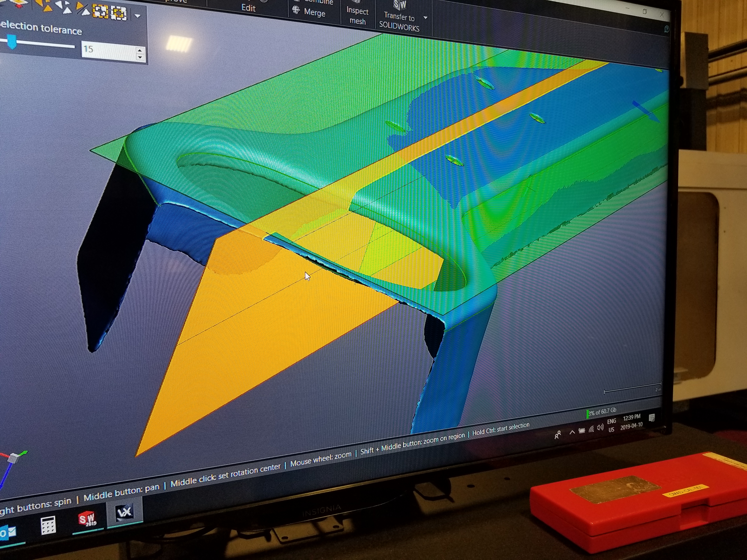747x560 pixels.
Task: Open the Edit ribbon group
Action: click(x=248, y=8)
